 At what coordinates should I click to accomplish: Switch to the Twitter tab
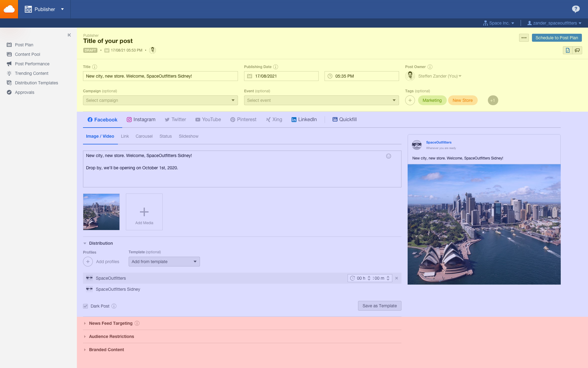point(175,120)
